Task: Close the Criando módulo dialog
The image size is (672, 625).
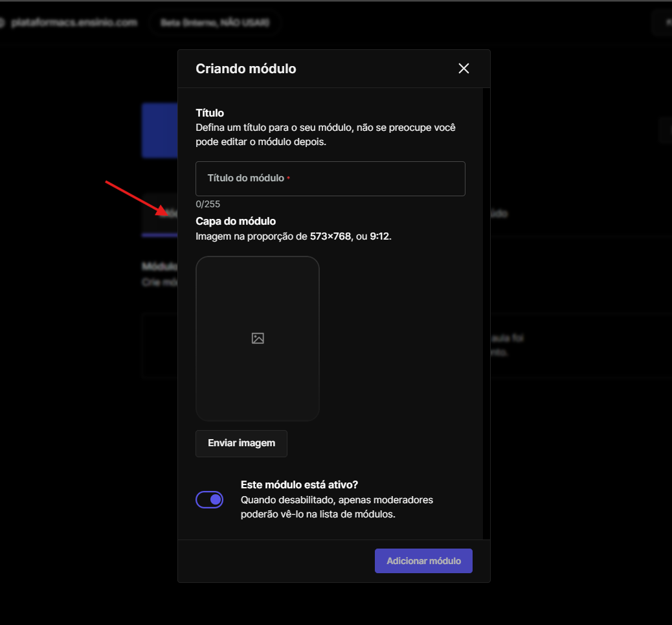Action: [464, 69]
